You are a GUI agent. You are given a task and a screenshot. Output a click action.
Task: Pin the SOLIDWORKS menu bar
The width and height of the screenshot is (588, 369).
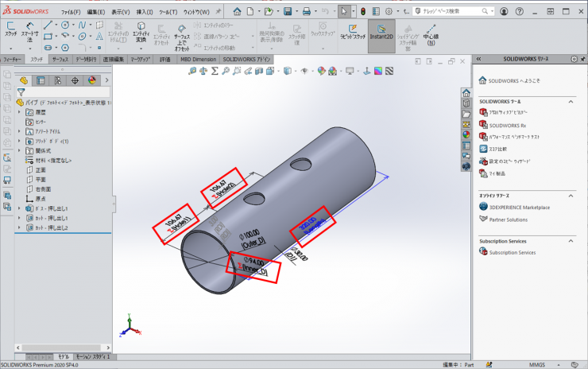click(x=220, y=12)
